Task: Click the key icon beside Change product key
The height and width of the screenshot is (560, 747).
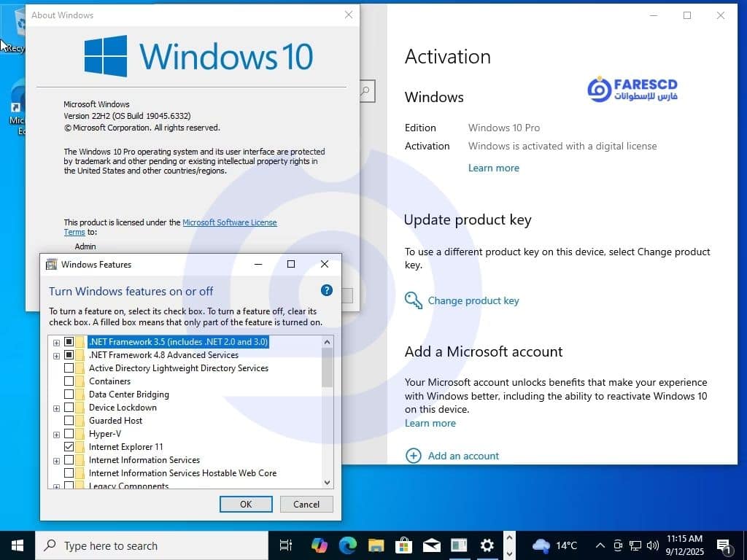Action: pos(413,300)
